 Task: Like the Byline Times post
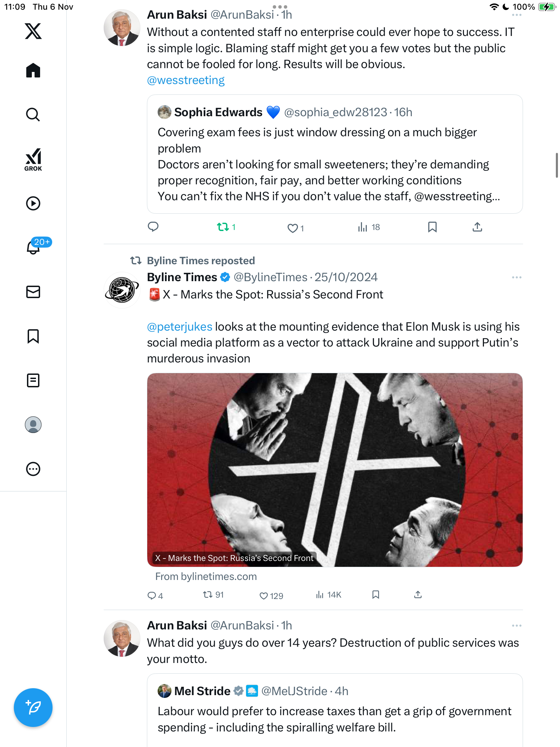pos(264,596)
